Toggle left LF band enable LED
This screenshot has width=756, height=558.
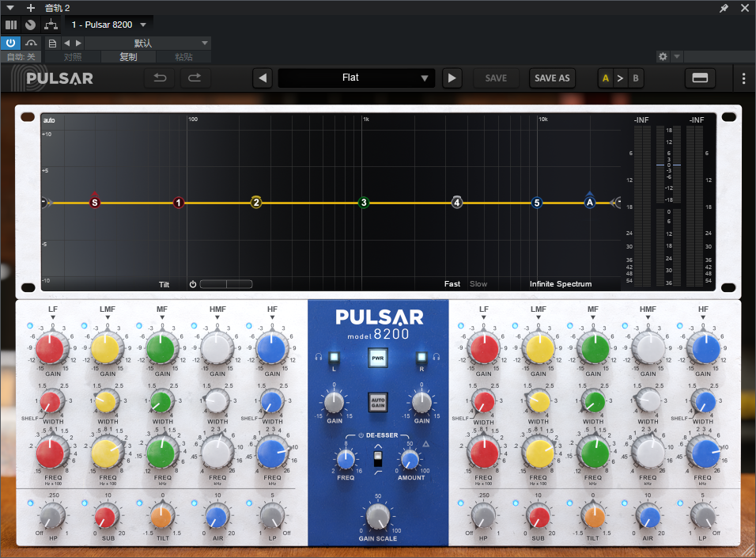tap(30, 326)
